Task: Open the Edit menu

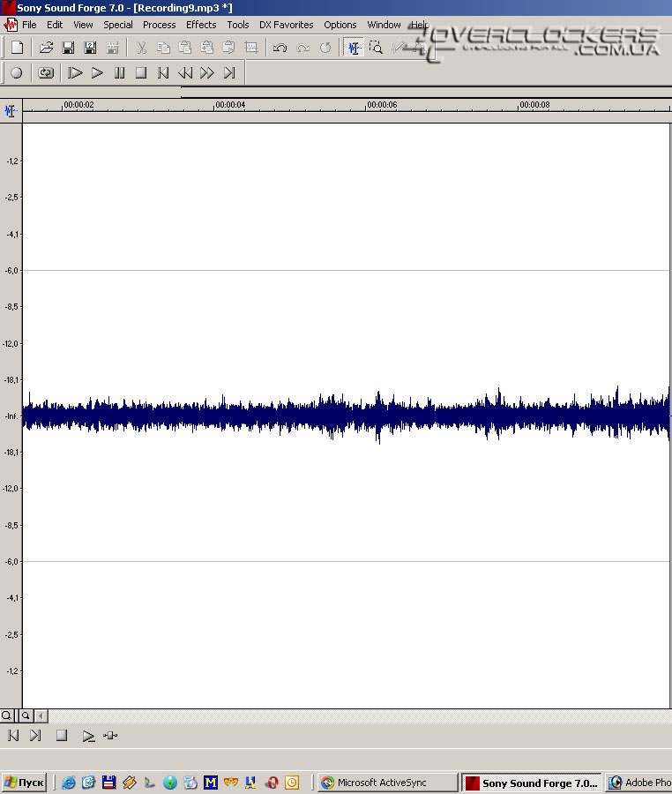Action: click(55, 25)
